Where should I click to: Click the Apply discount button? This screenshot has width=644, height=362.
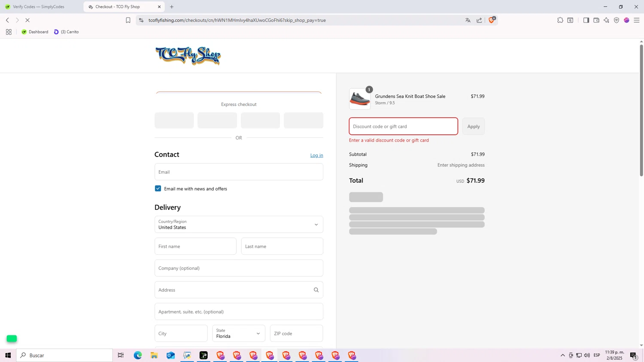point(474,126)
